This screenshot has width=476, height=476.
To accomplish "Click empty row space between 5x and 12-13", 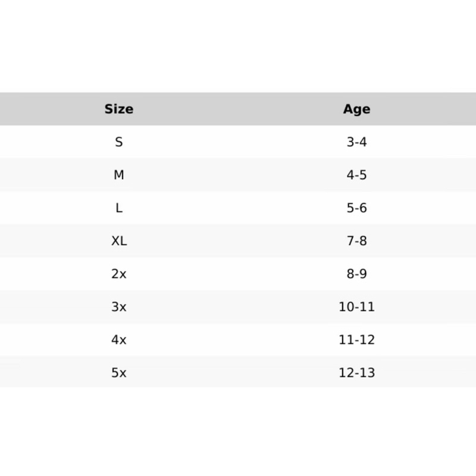I will click(238, 373).
